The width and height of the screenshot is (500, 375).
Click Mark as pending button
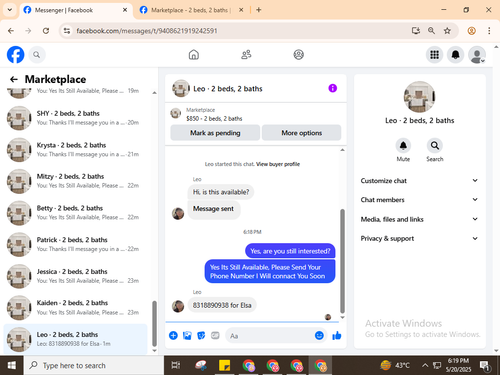coord(215,133)
